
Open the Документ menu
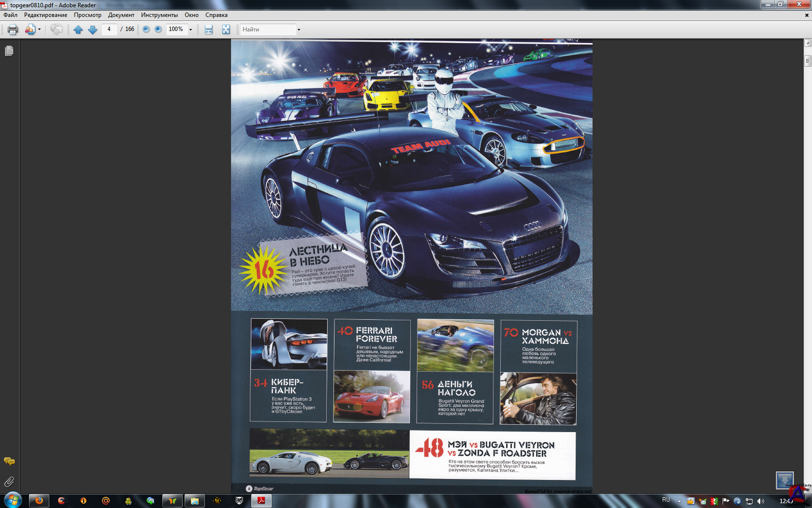coord(121,15)
